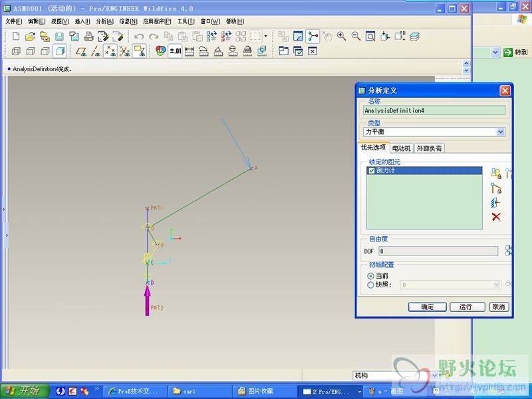Click the ±.01 tolerance display icon
The image size is (532, 399).
pyautogui.click(x=175, y=51)
